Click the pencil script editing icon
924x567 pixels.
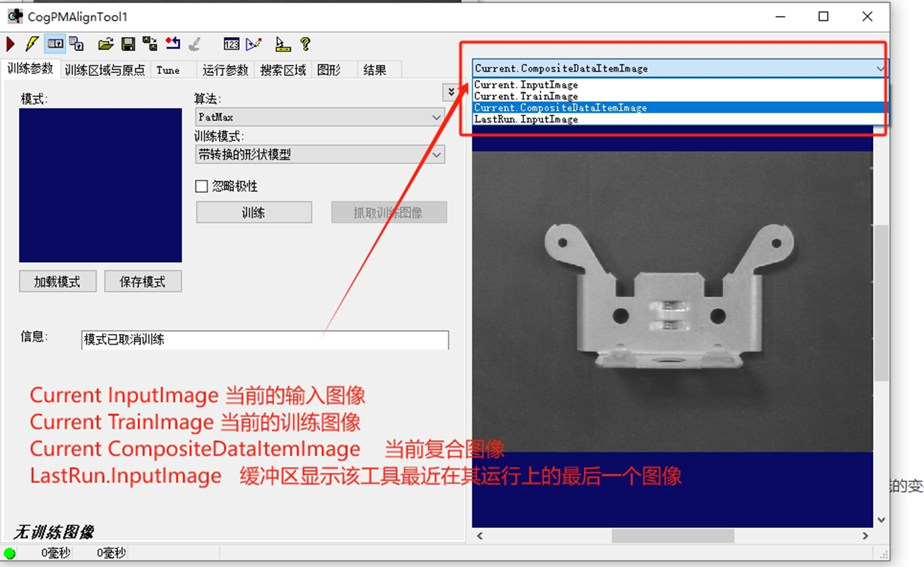pyautogui.click(x=253, y=44)
